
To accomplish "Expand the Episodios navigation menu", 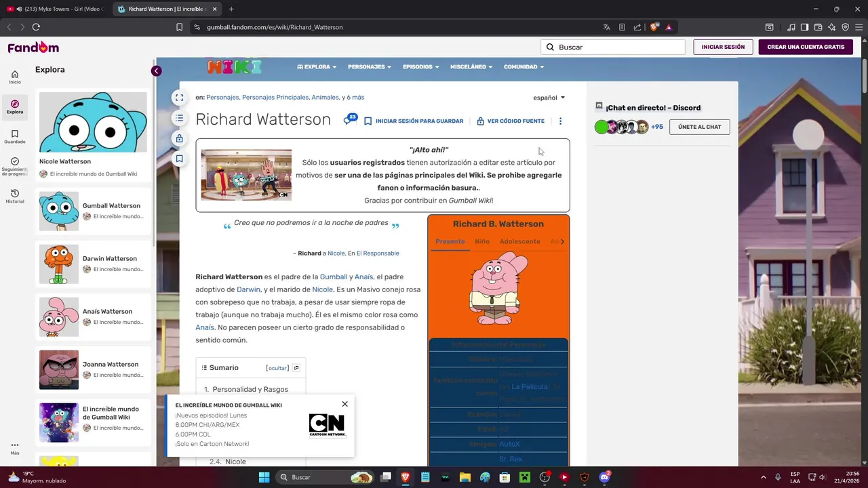I will tap(420, 67).
